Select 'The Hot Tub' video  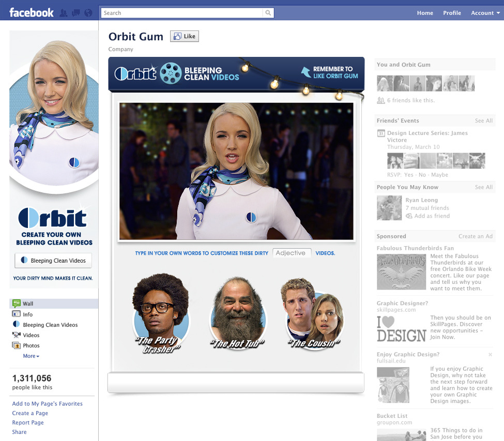(237, 313)
